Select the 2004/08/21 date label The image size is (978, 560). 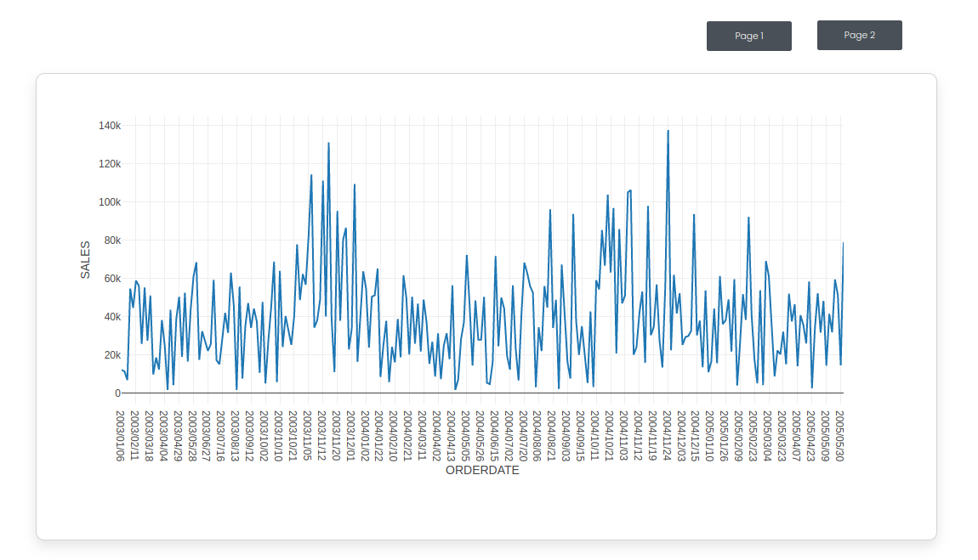(551, 435)
